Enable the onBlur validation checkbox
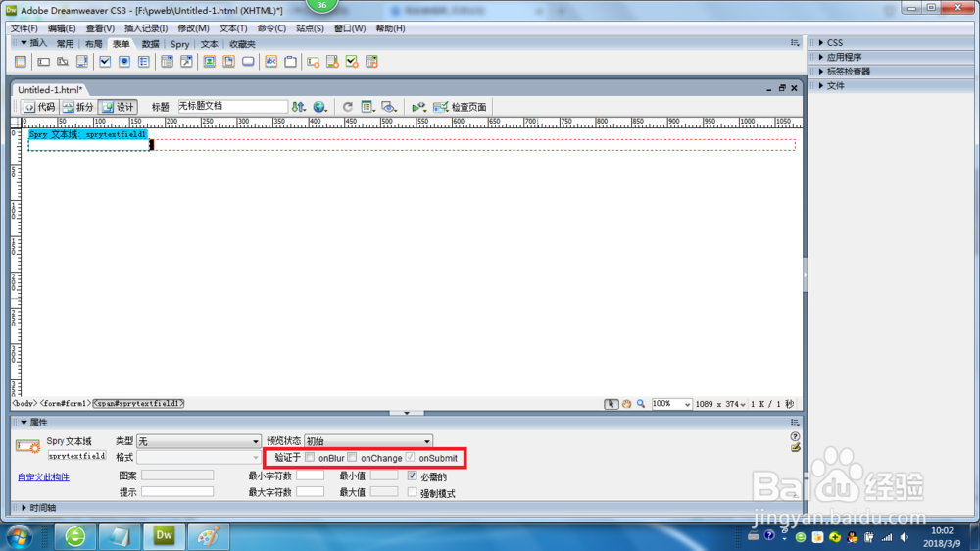This screenshot has height=551, width=980. point(310,457)
